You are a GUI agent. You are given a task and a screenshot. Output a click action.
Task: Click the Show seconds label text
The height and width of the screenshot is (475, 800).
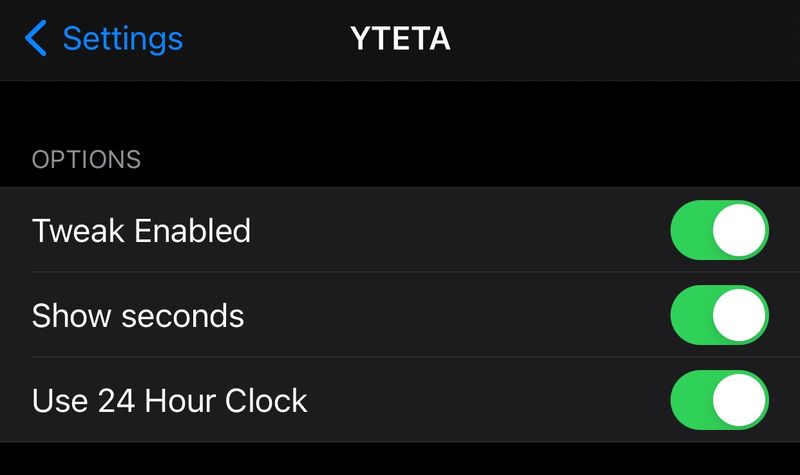pos(138,316)
